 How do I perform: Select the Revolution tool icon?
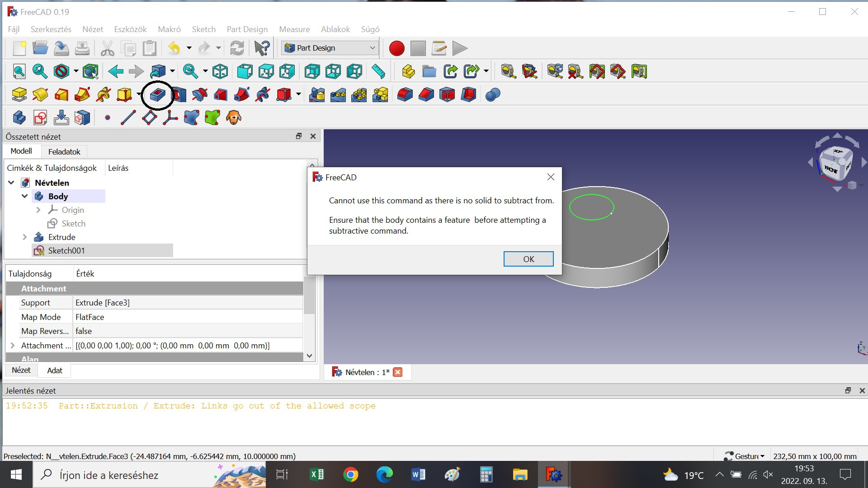click(x=40, y=94)
